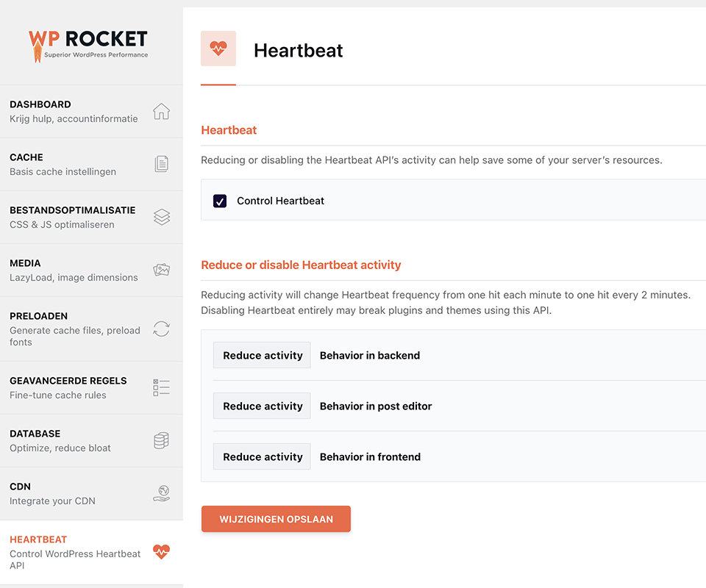Click the CDN globe hand icon
Viewport: 706px width, 588px height.
(x=161, y=494)
